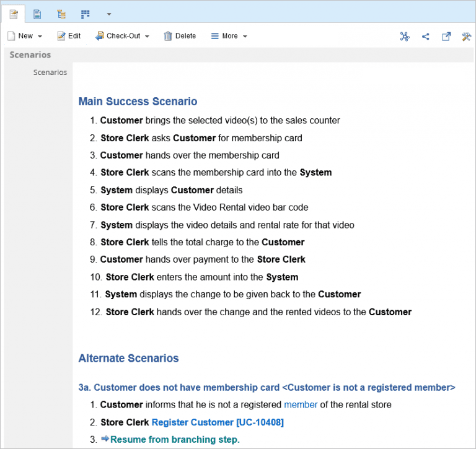Image resolution: width=476 pixels, height=449 pixels.
Task: Open the tools settings icon
Action: point(467,37)
